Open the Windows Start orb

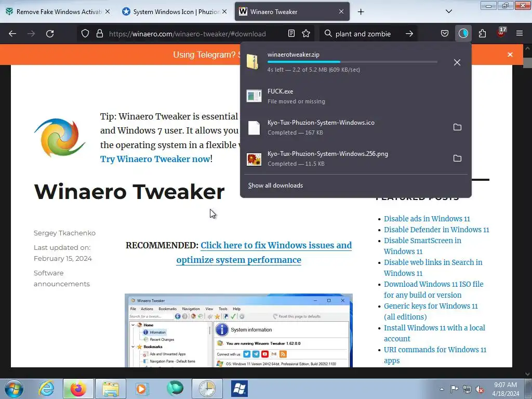tap(14, 389)
